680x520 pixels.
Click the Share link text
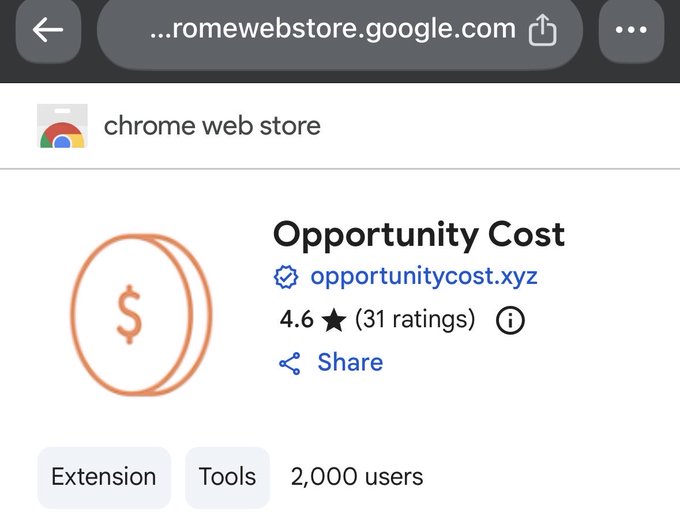350,362
